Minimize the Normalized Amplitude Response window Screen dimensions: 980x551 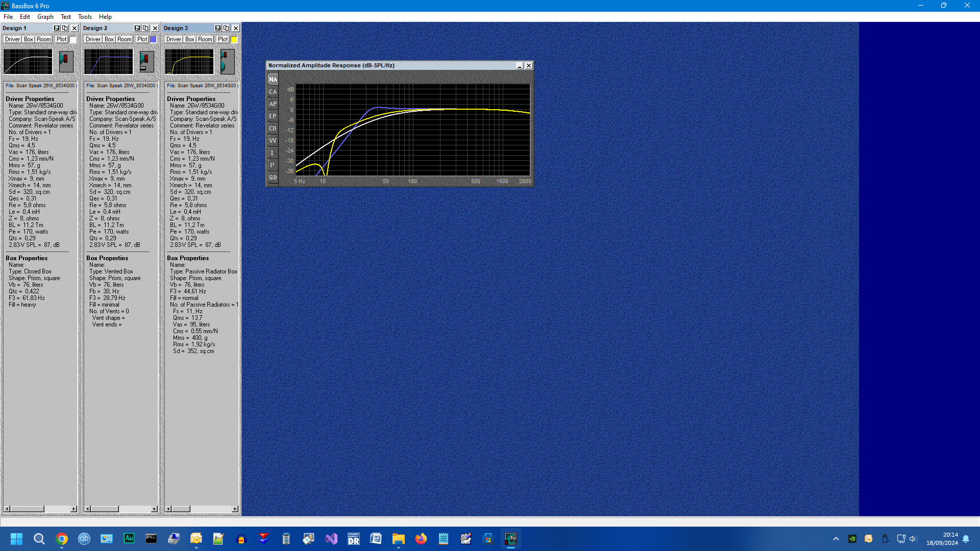tap(520, 66)
